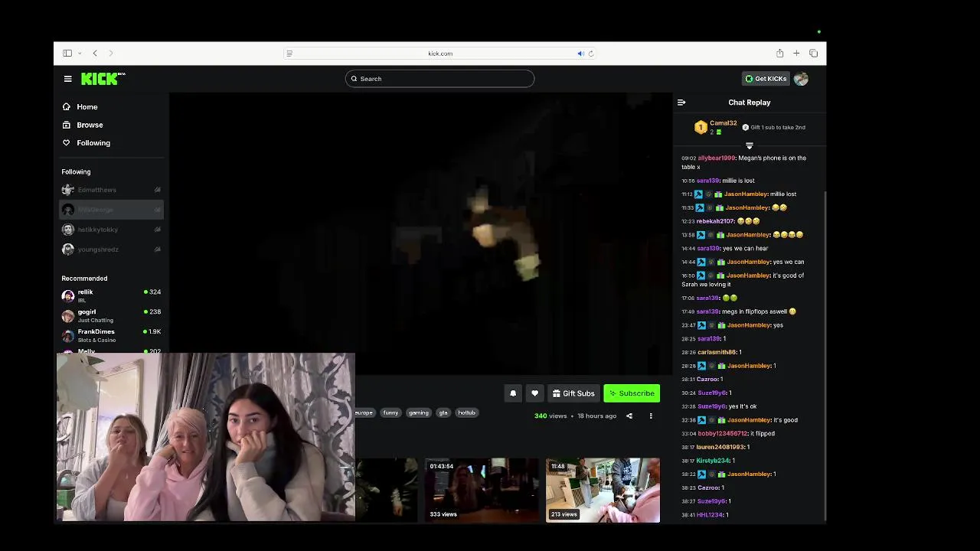Viewport: 980px width, 551px height.
Task: Click username bobby123456712 in chat
Action: (x=722, y=434)
